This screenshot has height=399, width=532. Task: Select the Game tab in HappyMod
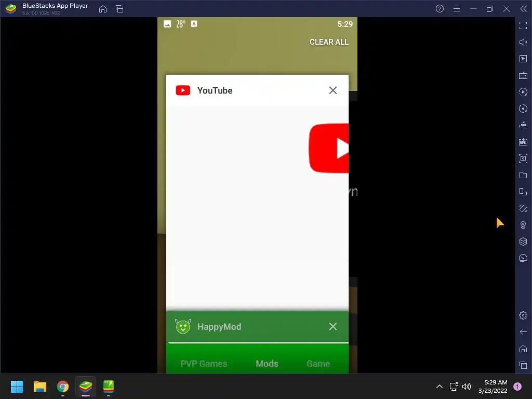(318, 364)
